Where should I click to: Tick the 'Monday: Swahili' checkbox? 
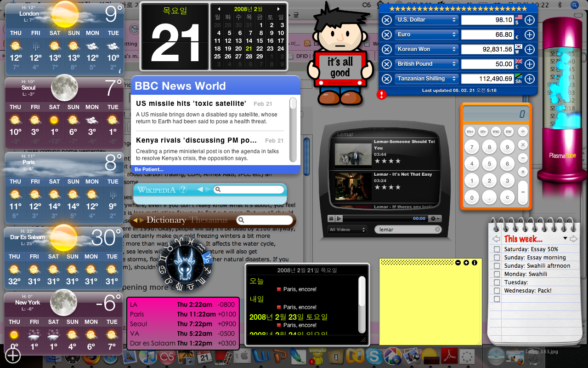pos(497,274)
